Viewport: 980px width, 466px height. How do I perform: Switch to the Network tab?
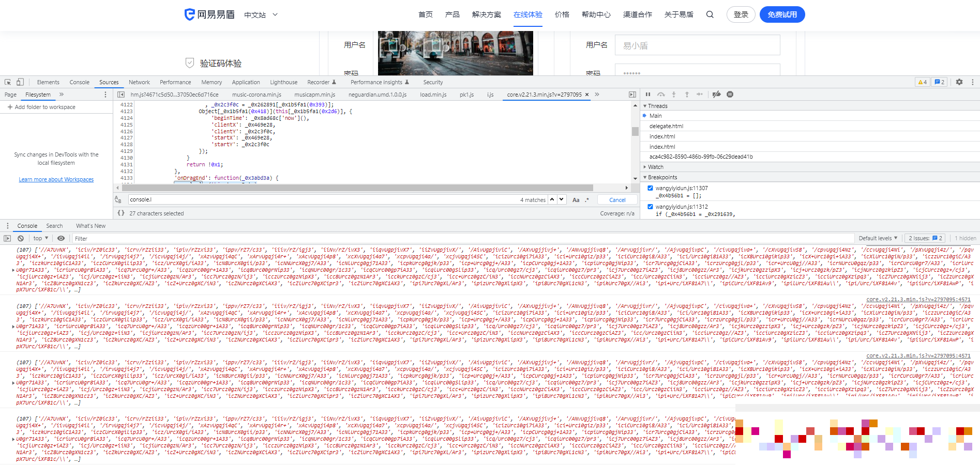(x=139, y=82)
